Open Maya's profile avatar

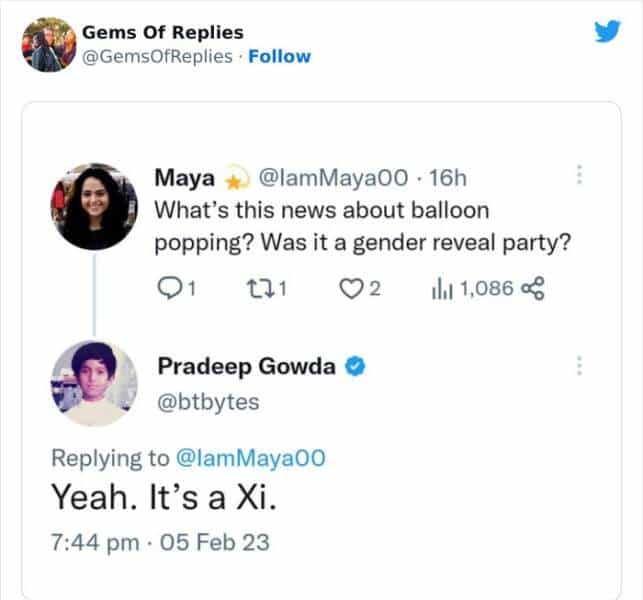[x=94, y=206]
